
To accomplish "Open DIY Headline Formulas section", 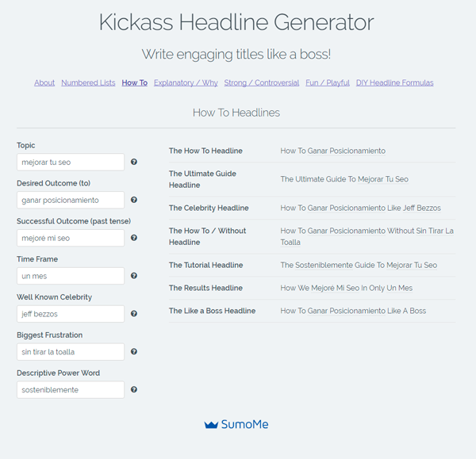I will point(394,82).
